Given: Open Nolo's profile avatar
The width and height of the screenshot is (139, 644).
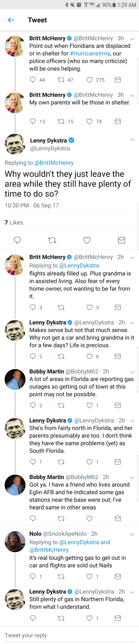Looking at the screenshot, I should 15,541.
